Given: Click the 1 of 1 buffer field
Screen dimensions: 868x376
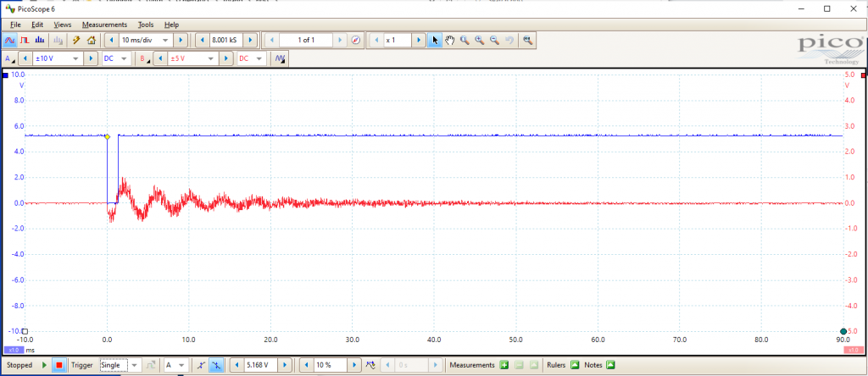Looking at the screenshot, I should coord(306,41).
